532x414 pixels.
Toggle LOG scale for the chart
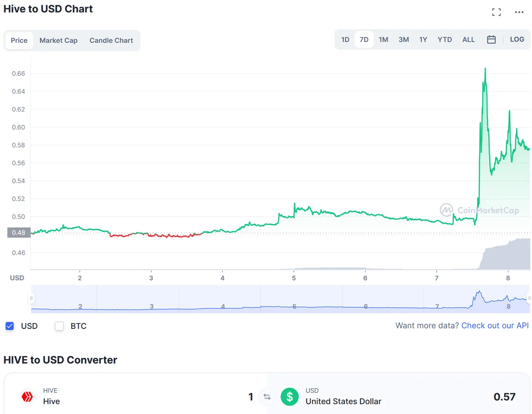[517, 39]
